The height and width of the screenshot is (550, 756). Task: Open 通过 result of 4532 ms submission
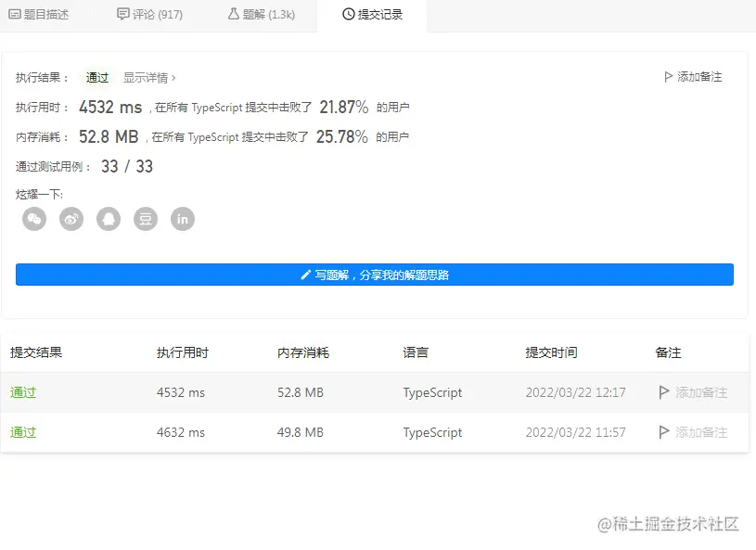(23, 392)
